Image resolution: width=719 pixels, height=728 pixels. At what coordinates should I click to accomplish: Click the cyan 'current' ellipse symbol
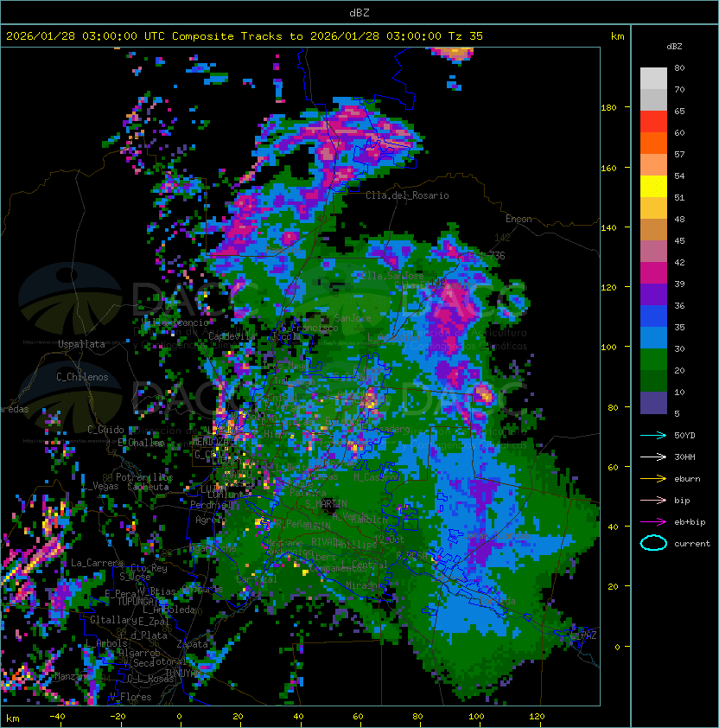pos(653,543)
